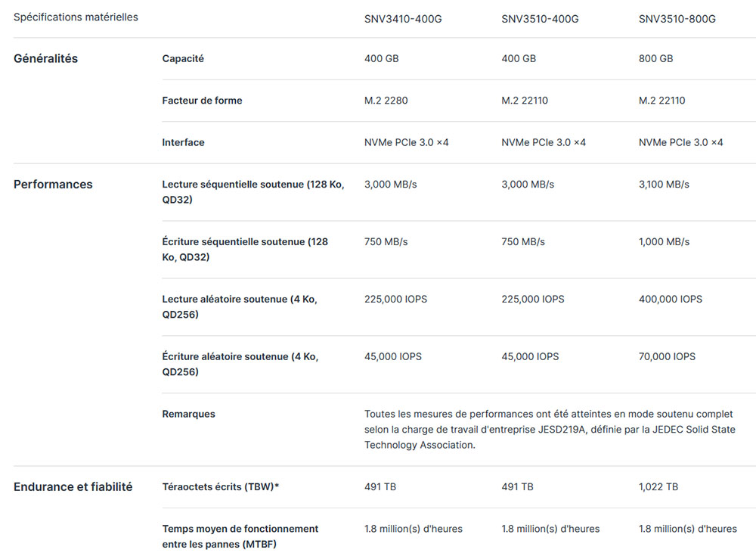Click the Capacité row label
Screen dimensions: 756x556
coord(183,58)
